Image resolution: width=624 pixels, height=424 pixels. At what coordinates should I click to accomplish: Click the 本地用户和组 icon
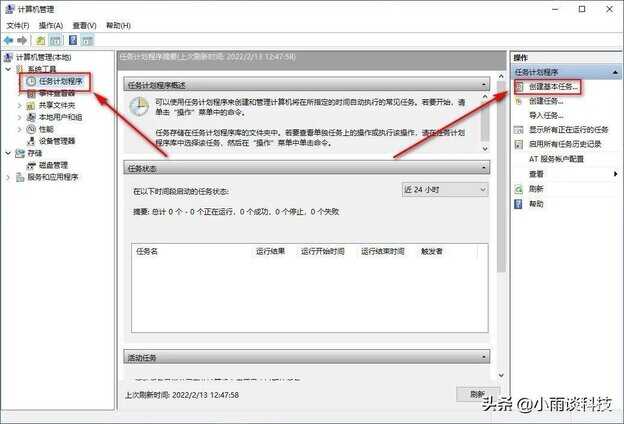pos(31,117)
